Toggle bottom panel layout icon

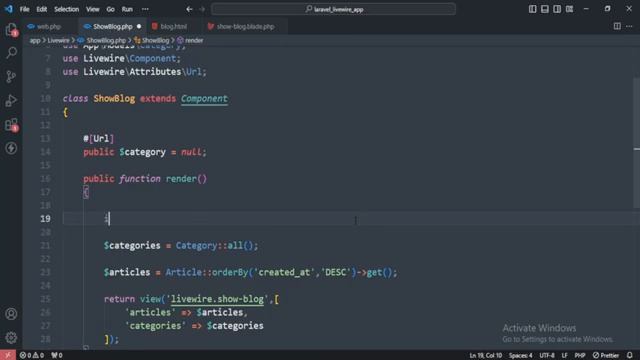click(x=544, y=9)
